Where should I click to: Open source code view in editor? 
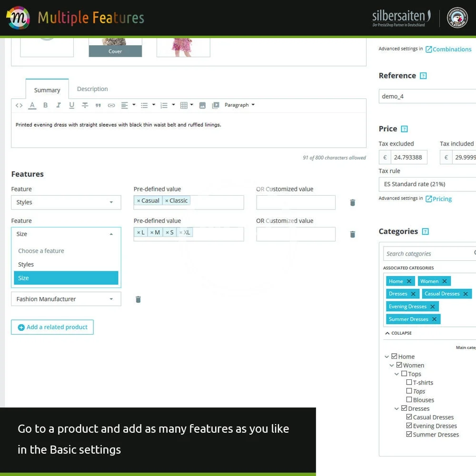[x=19, y=105]
